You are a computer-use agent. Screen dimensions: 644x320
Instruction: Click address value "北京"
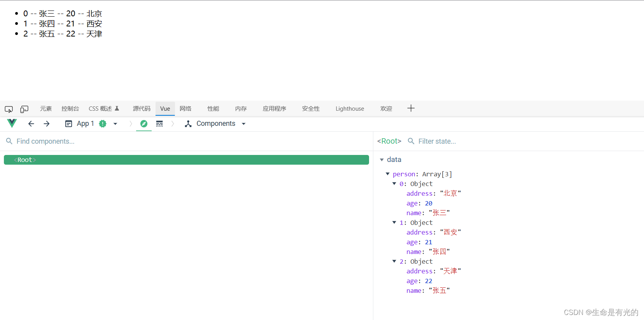(450, 193)
